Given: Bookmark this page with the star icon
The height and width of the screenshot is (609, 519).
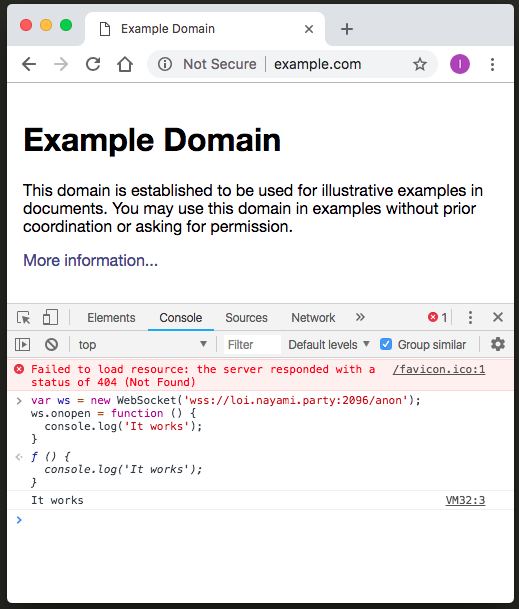Looking at the screenshot, I should [x=420, y=64].
